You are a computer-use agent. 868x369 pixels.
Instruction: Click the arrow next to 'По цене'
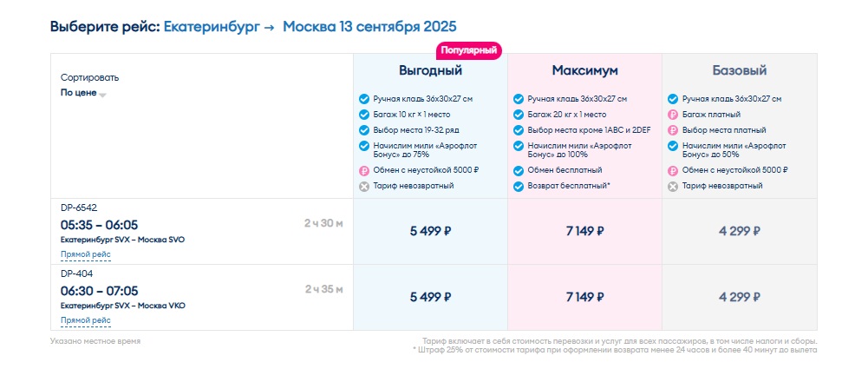(x=102, y=94)
